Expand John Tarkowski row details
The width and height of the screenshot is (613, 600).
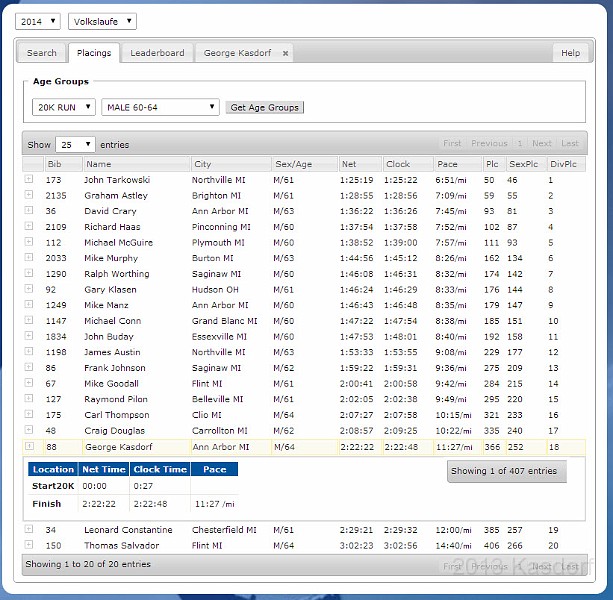tap(29, 180)
